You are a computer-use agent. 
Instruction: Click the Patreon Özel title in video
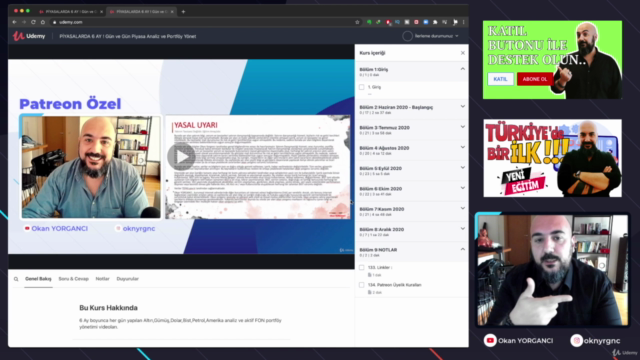pos(70,104)
